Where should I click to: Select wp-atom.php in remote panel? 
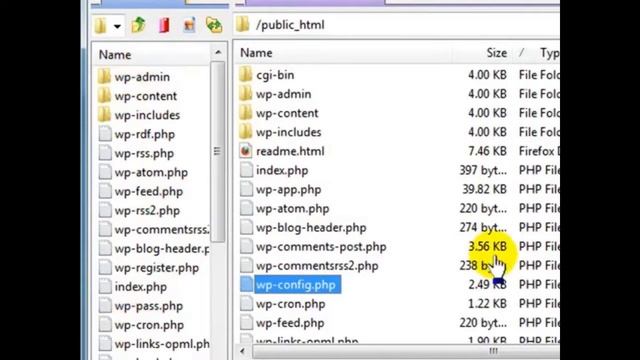pos(292,209)
